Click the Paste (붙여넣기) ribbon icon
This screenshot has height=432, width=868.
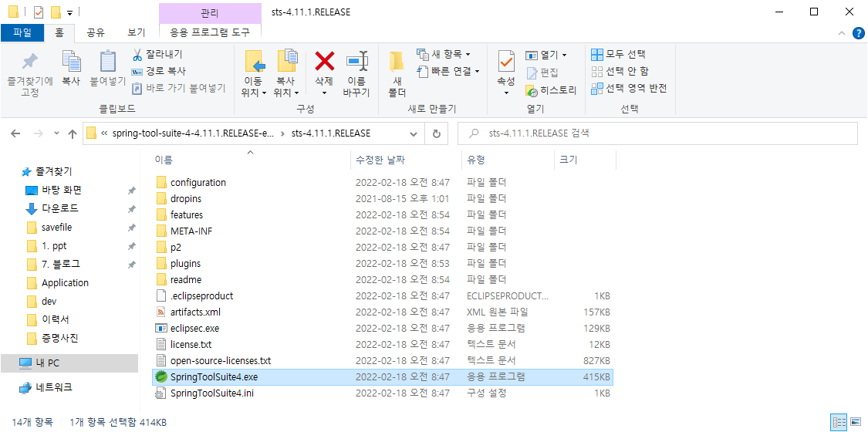coord(108,61)
